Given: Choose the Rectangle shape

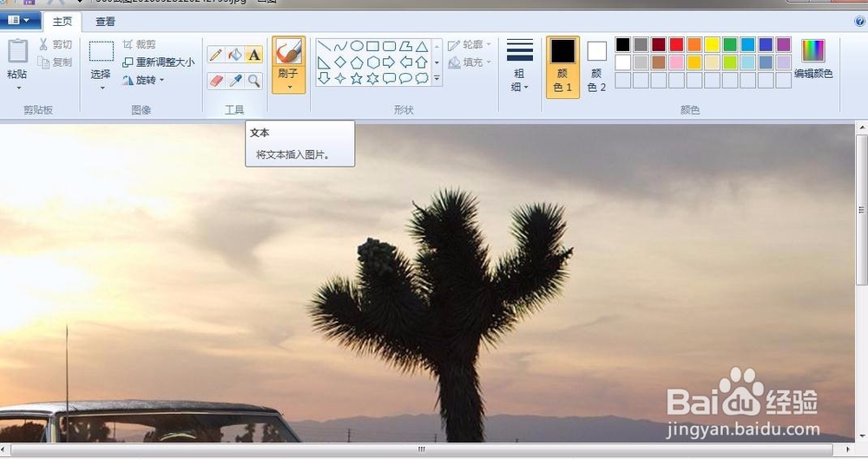Looking at the screenshot, I should click(x=373, y=46).
